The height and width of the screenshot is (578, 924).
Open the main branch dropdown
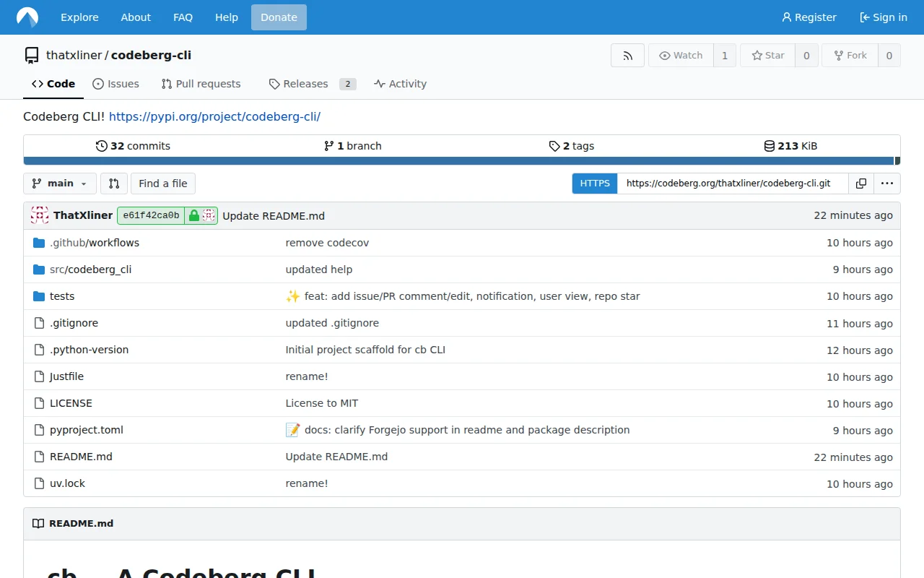pyautogui.click(x=60, y=184)
